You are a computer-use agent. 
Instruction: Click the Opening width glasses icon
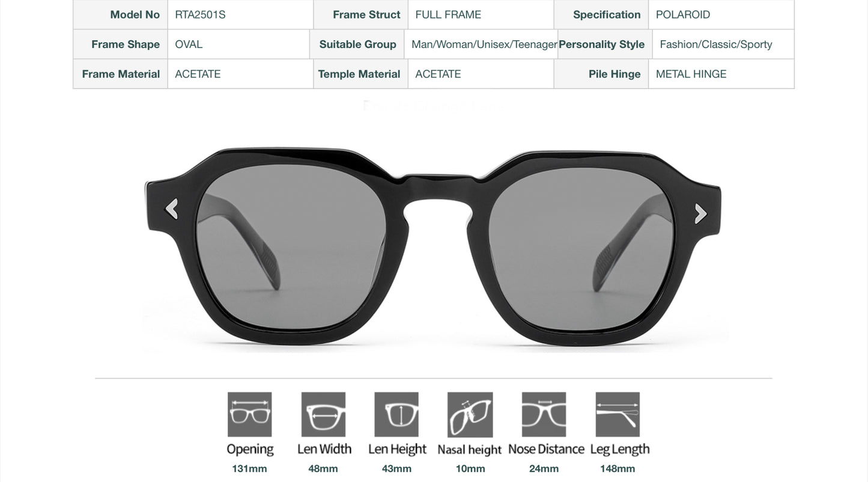(x=249, y=415)
